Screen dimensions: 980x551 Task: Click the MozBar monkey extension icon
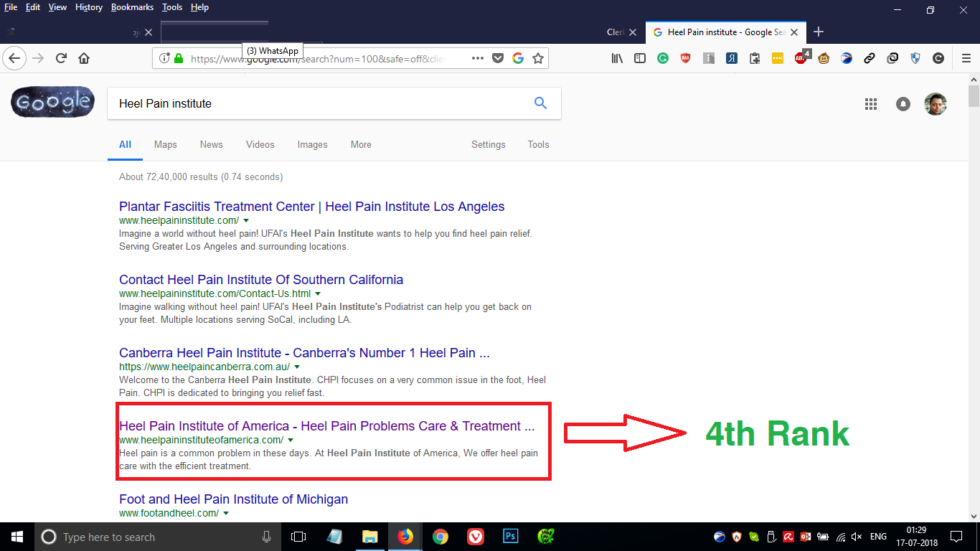coord(822,58)
